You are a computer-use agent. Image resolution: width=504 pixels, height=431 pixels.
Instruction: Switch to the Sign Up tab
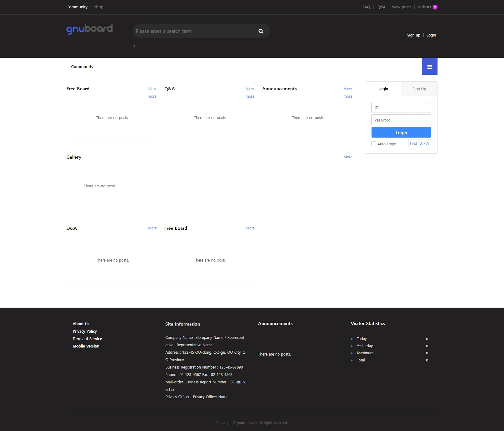coord(419,89)
